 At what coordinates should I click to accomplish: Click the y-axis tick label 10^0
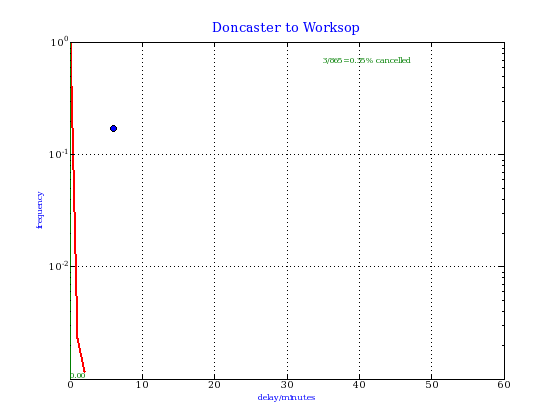pyautogui.click(x=59, y=42)
